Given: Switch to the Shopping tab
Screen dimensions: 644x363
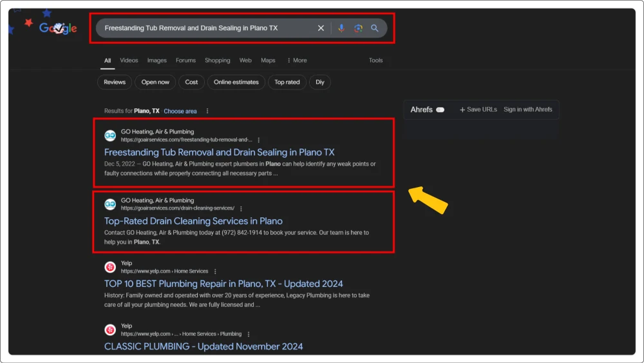Looking at the screenshot, I should [217, 61].
